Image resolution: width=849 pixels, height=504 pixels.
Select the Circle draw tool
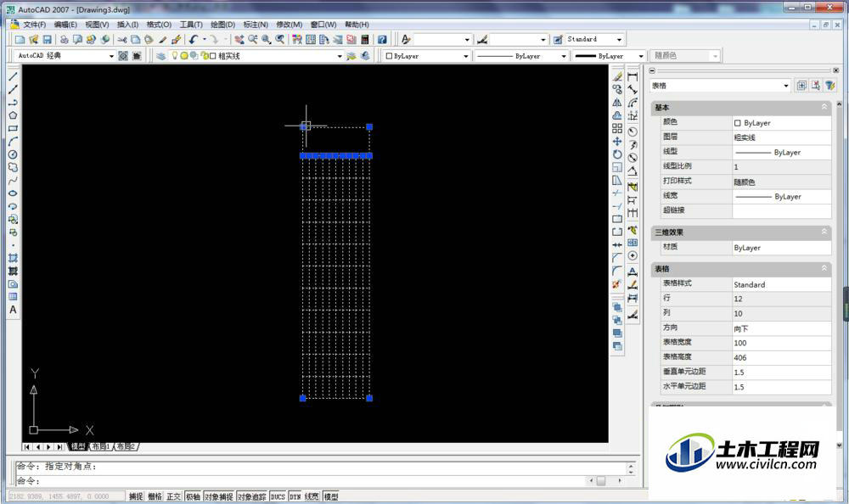pyautogui.click(x=13, y=154)
